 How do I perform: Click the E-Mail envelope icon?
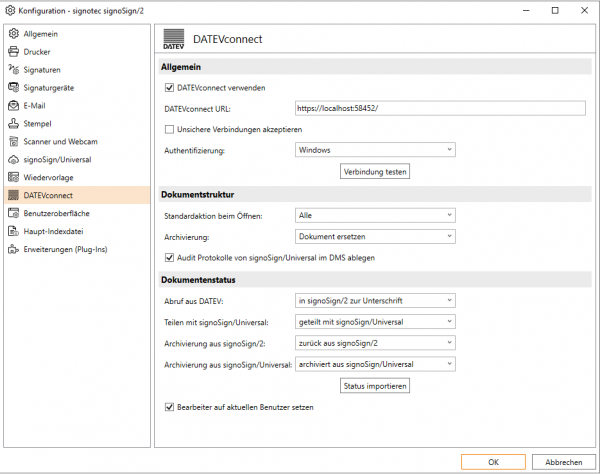(14, 106)
